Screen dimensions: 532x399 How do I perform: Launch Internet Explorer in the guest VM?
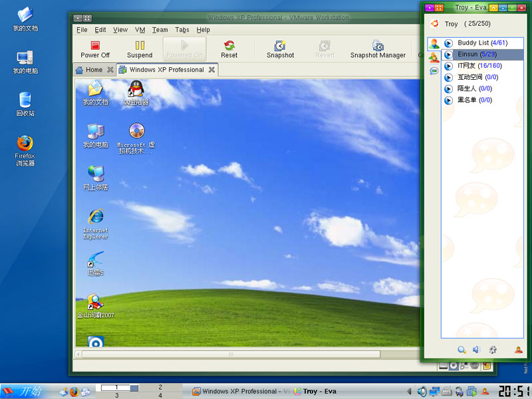coord(96,224)
